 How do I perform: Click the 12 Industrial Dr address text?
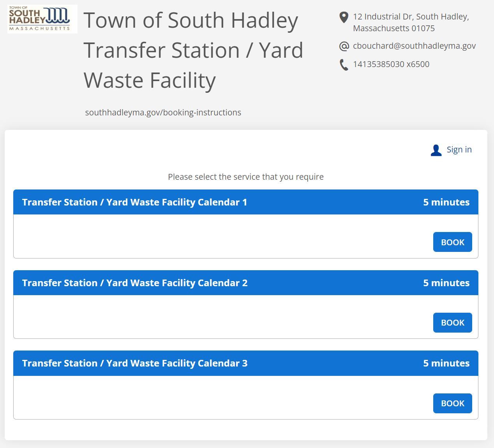coord(411,22)
